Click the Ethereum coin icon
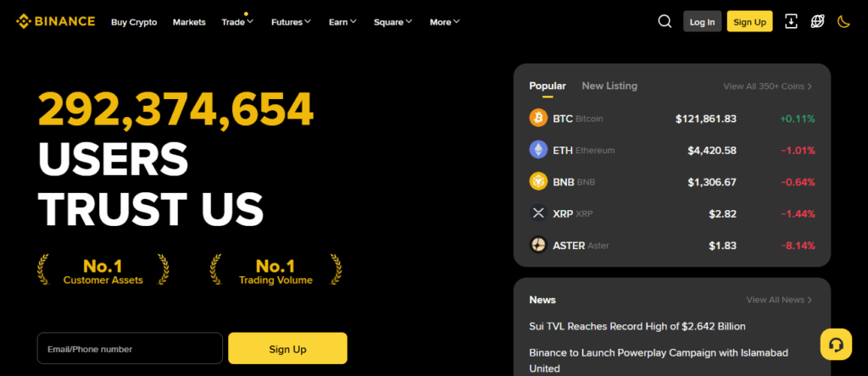The image size is (868, 376). point(538,150)
